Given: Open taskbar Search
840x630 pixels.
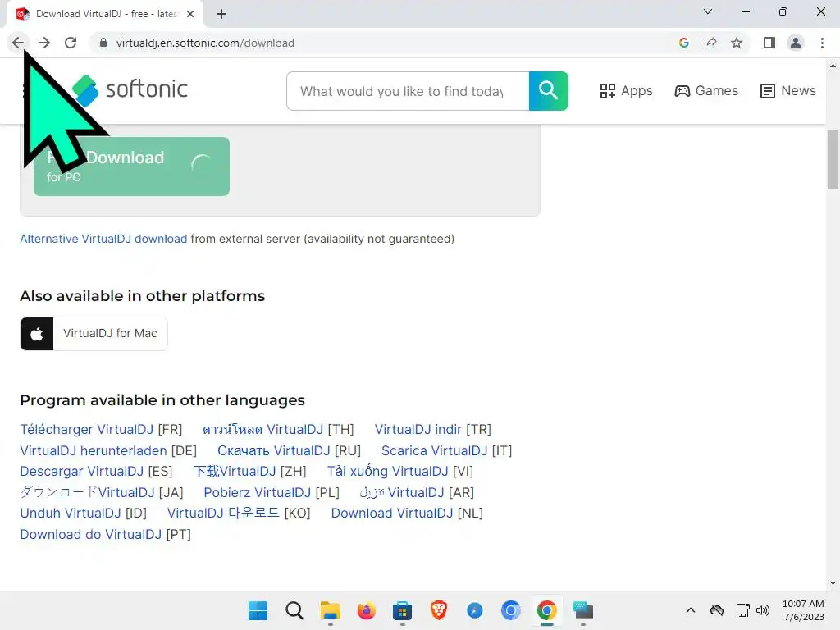Looking at the screenshot, I should (x=294, y=610).
